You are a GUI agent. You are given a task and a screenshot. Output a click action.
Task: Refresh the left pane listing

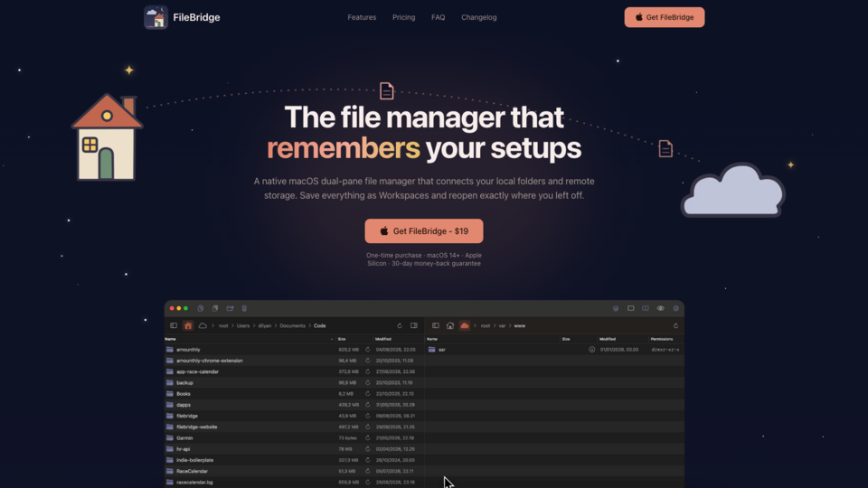(x=399, y=325)
